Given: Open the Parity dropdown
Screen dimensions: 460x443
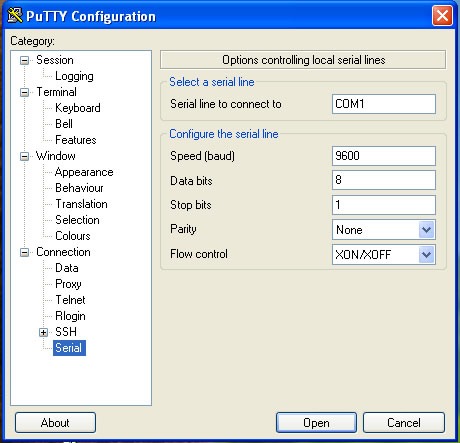Looking at the screenshot, I should [x=426, y=230].
